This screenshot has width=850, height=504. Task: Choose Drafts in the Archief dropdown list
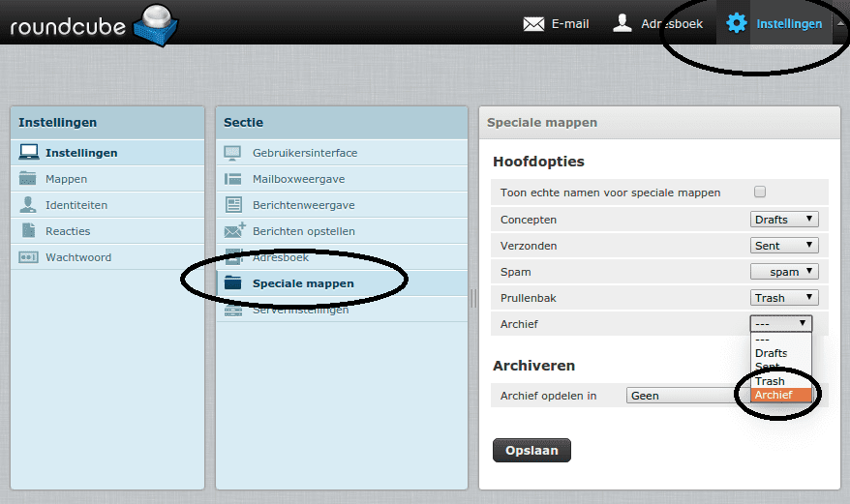click(x=772, y=353)
